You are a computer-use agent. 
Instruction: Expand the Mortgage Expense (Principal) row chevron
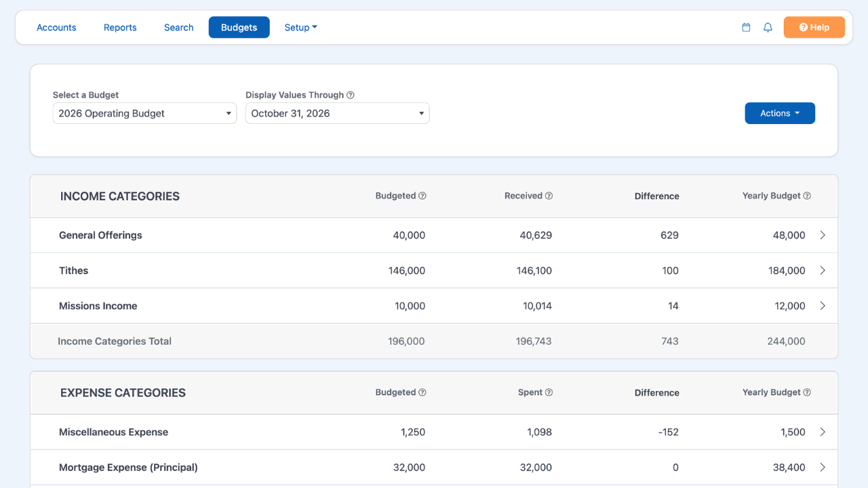click(823, 467)
